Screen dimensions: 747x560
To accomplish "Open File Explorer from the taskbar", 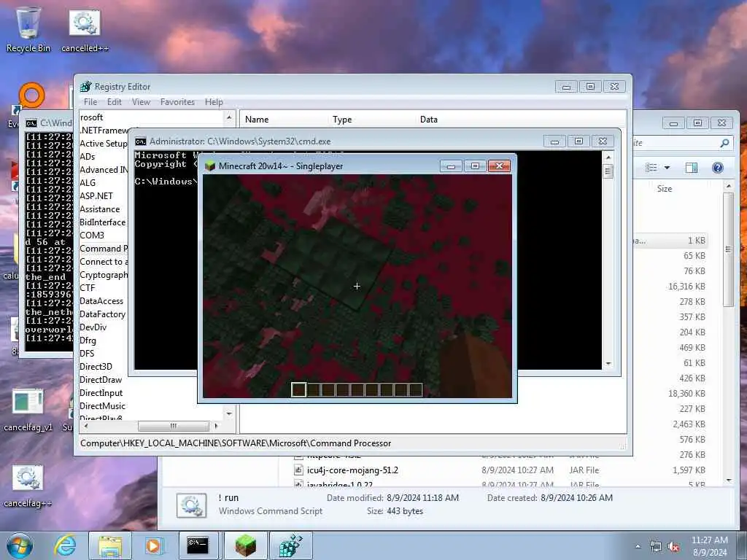I will point(109,545).
